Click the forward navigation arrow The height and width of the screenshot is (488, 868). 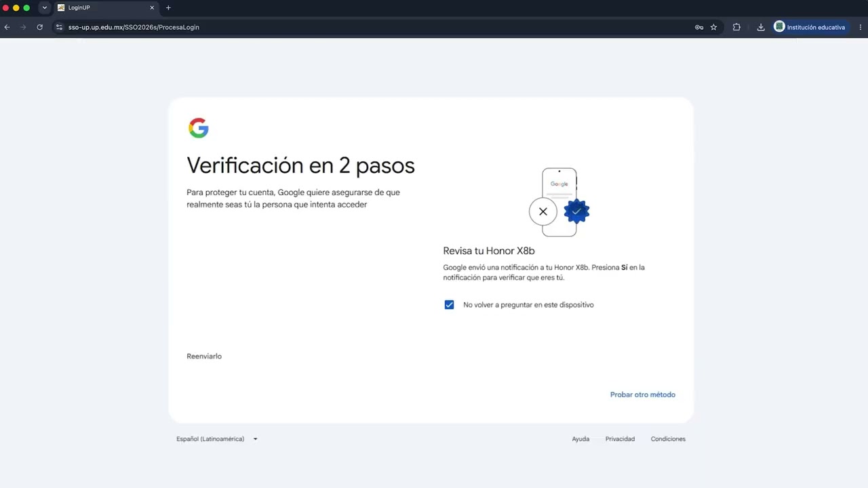click(x=23, y=27)
